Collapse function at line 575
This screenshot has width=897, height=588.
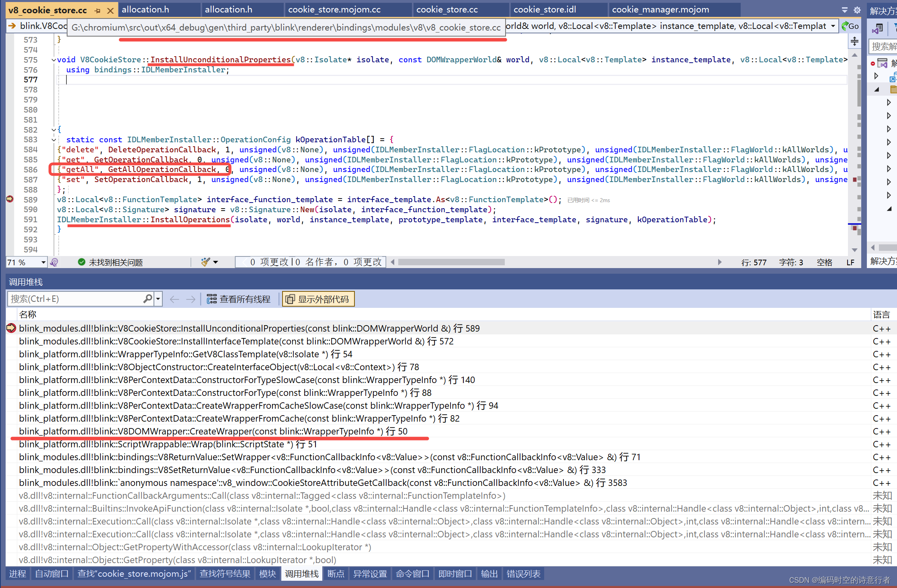pos(54,60)
